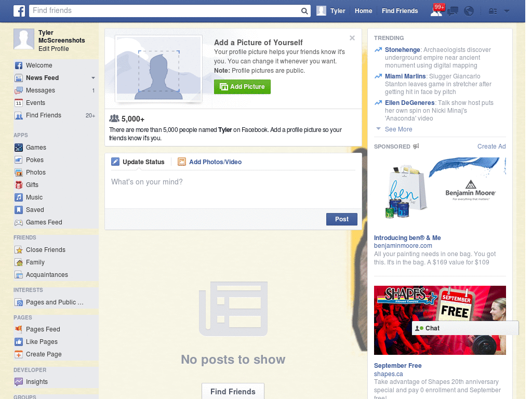Select the Add Photos/Video tab
This screenshot has height=399, width=532.
tap(210, 162)
